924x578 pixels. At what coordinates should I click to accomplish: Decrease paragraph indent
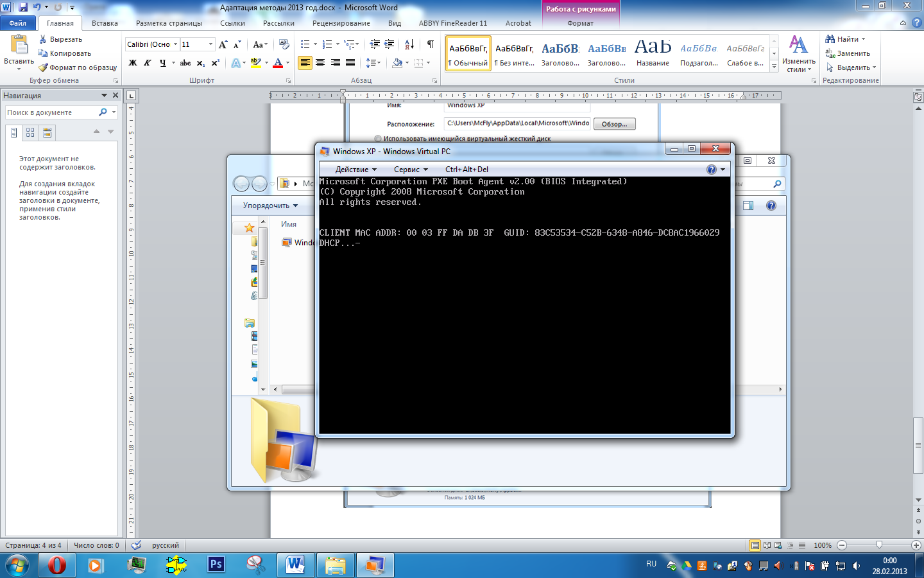pyautogui.click(x=375, y=44)
